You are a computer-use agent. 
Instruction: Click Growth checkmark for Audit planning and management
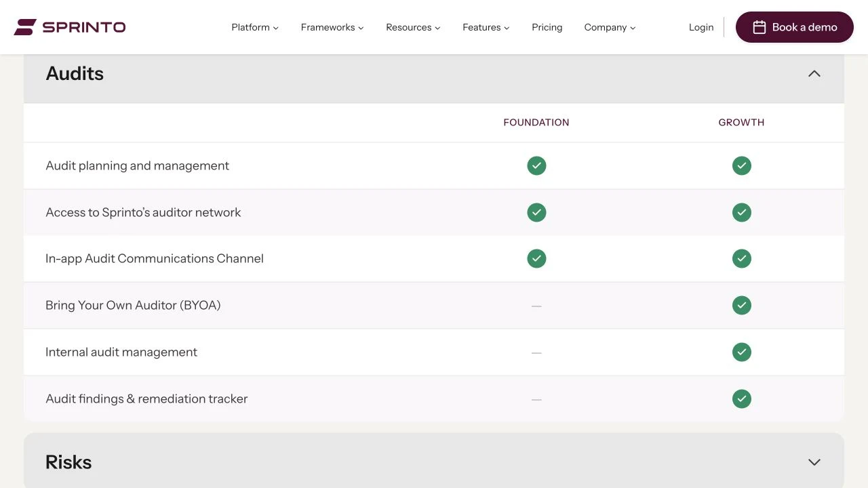(x=742, y=165)
